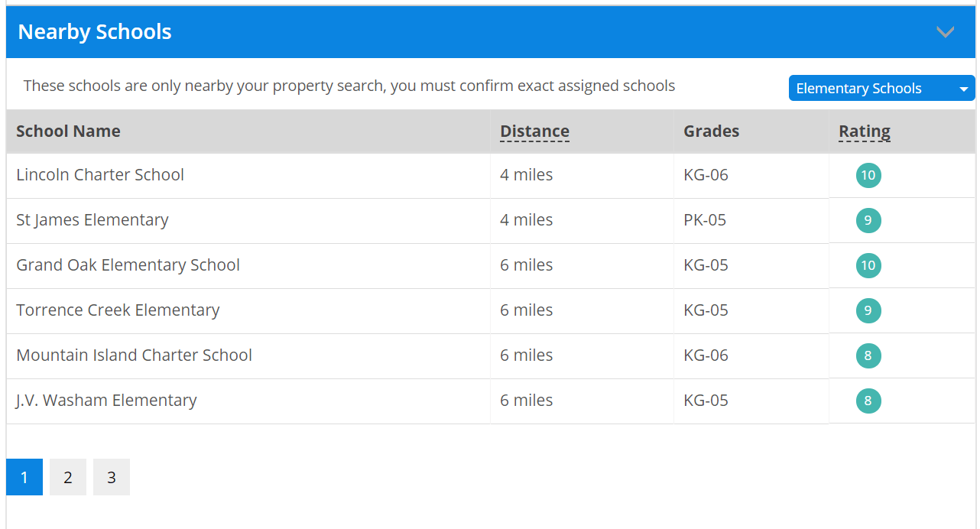Go to page 3 of schools
Screen dimensions: 980x529
tap(112, 478)
